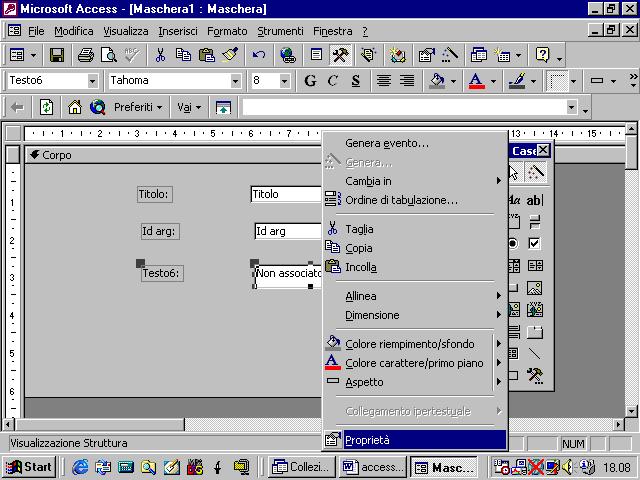Open the Allinea submenu
640x480 pixels.
click(x=416, y=296)
